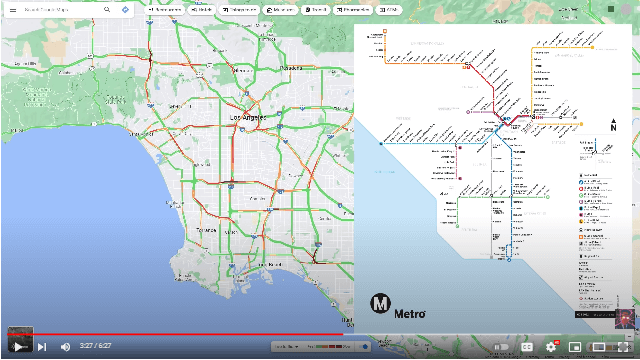The image size is (640, 360).
Task: Open video settings gear
Action: pyautogui.click(x=551, y=347)
